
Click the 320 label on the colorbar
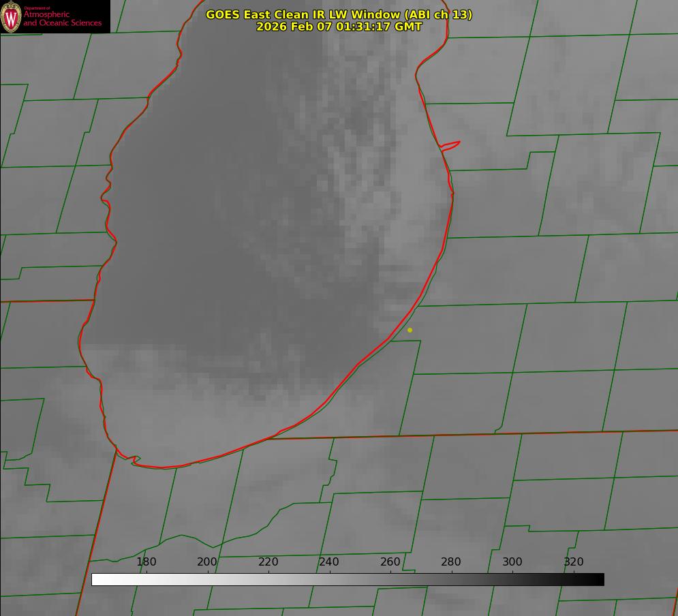pos(574,561)
